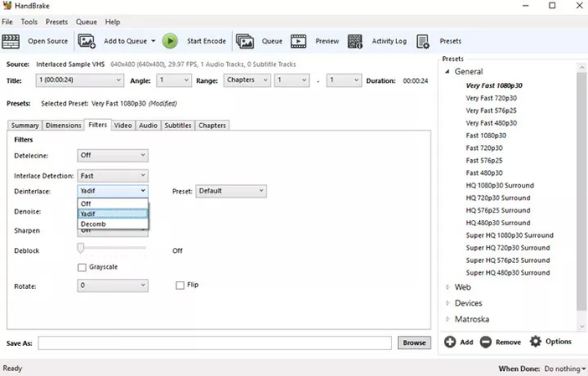Screen dimensions: 588x376
Task: Open the Rotate dropdown
Action: click(113, 286)
